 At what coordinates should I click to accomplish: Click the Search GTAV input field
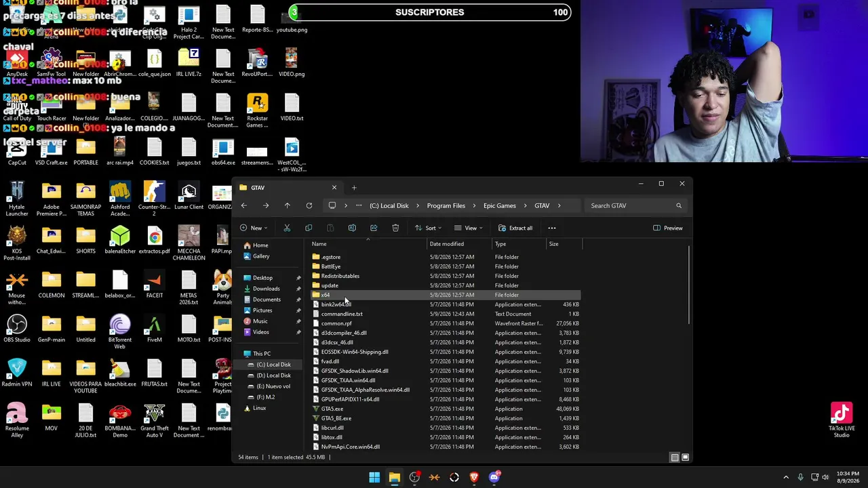(635, 205)
